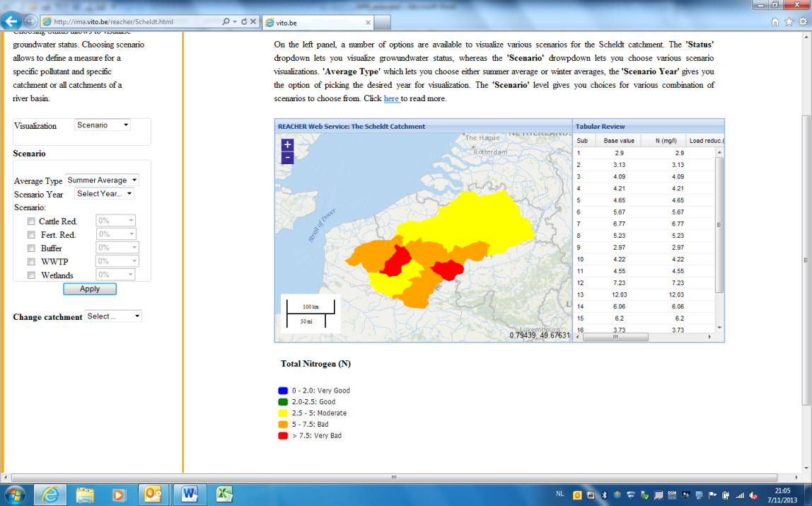Go back using the browser back arrow
The height and width of the screenshot is (506, 812).
(x=12, y=21)
